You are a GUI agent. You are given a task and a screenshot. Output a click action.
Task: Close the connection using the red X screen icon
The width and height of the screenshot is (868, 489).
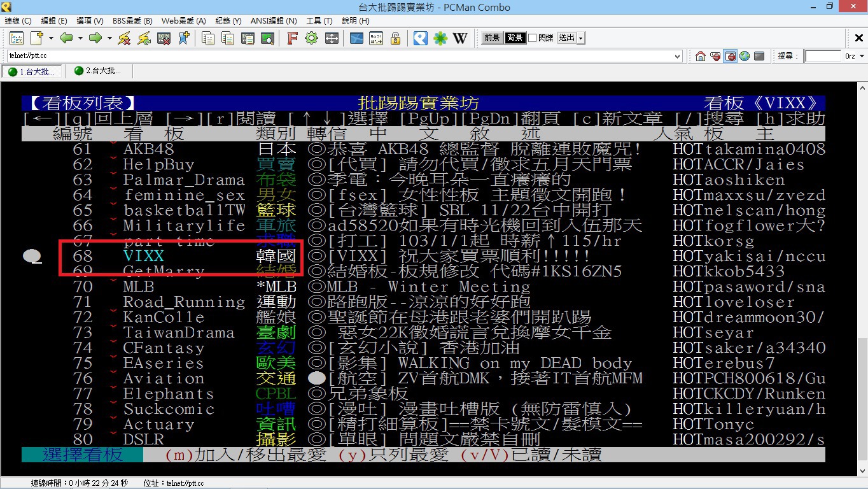[x=164, y=38]
